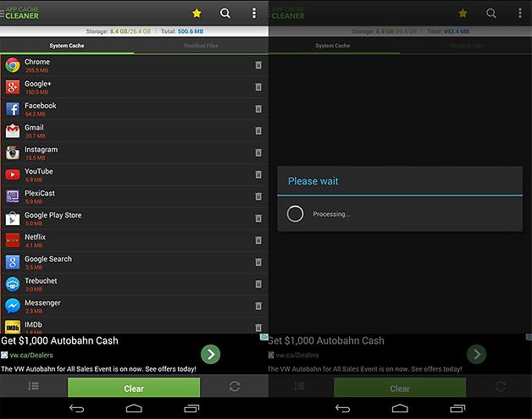Delete Messenger cache with its trash icon
The image size is (532, 419).
coord(258,306)
